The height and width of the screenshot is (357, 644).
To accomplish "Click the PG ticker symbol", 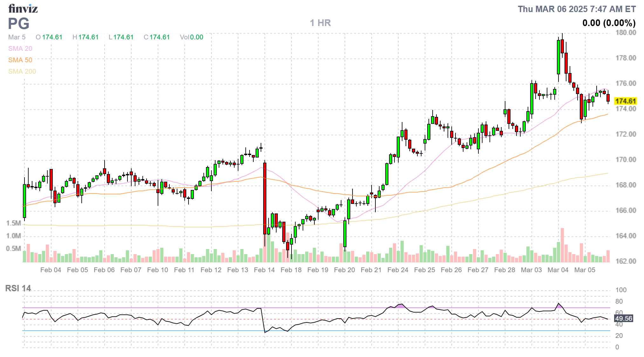I will tap(19, 24).
